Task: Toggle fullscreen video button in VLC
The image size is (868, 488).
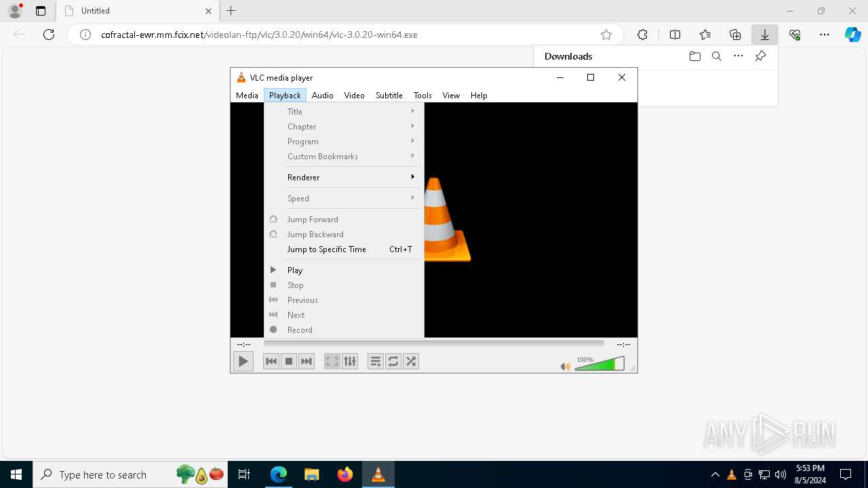Action: tap(332, 361)
